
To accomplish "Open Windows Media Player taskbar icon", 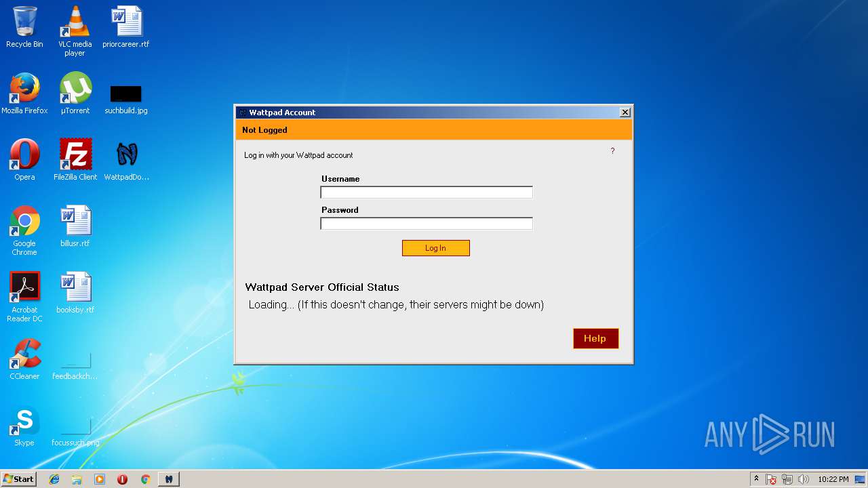I will click(x=100, y=479).
